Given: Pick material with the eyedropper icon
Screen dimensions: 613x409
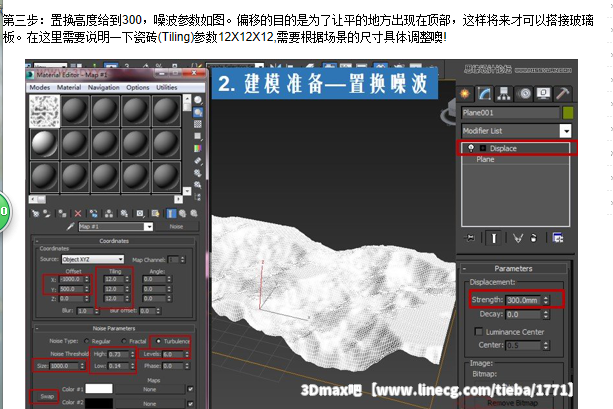Looking at the screenshot, I should [70, 226].
